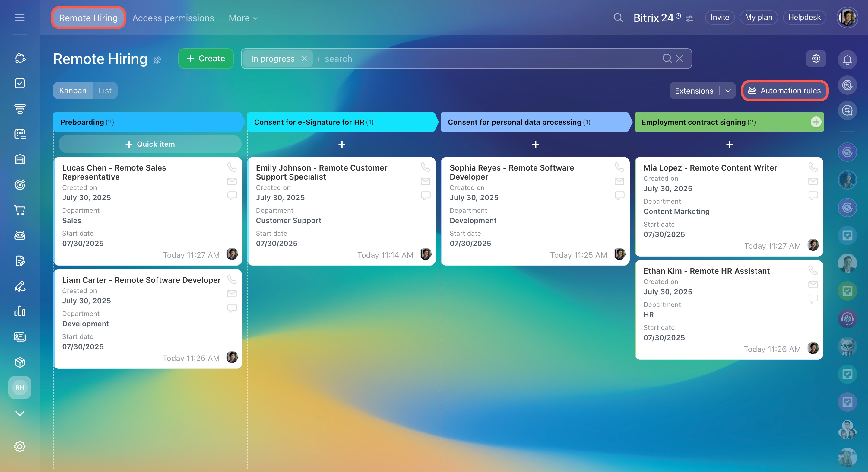The image size is (868, 472).
Task: Open Helpdesk
Action: pyautogui.click(x=804, y=18)
